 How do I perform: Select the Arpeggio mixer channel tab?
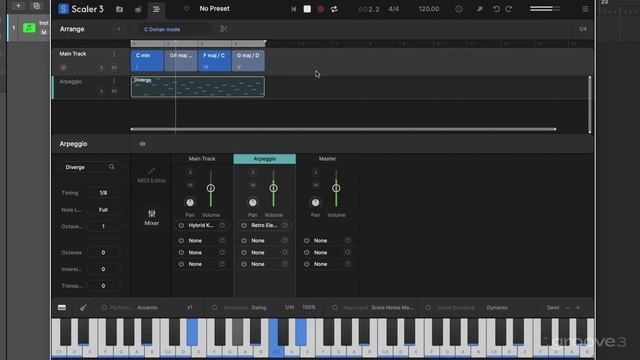pyautogui.click(x=264, y=159)
